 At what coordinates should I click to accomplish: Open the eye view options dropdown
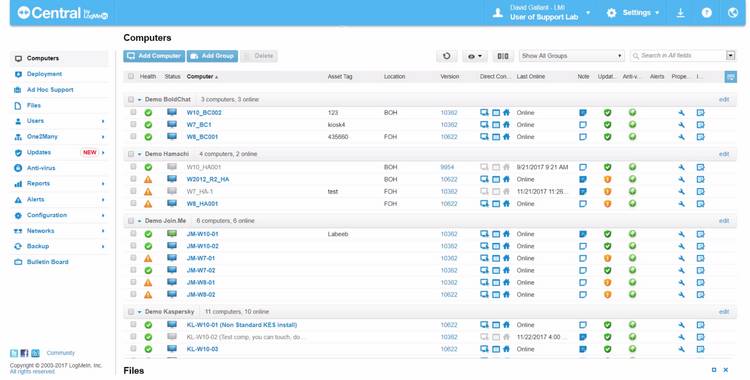click(x=474, y=56)
